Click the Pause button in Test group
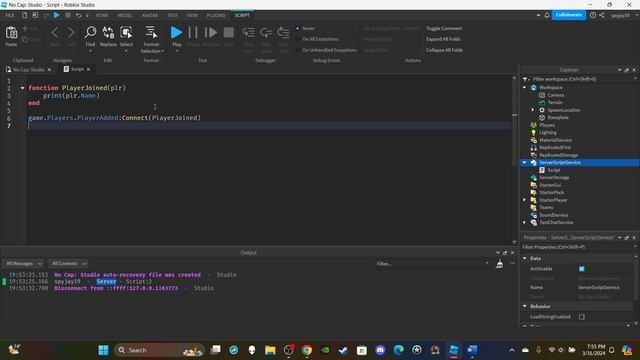 [193, 33]
